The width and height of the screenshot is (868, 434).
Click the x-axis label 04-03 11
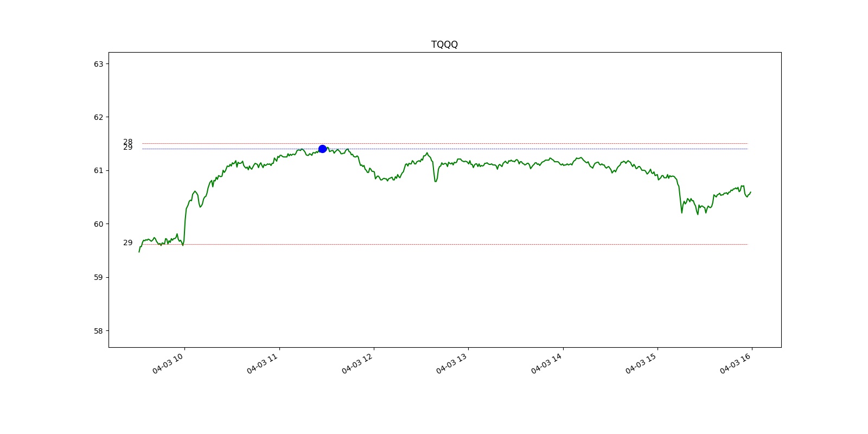click(263, 363)
